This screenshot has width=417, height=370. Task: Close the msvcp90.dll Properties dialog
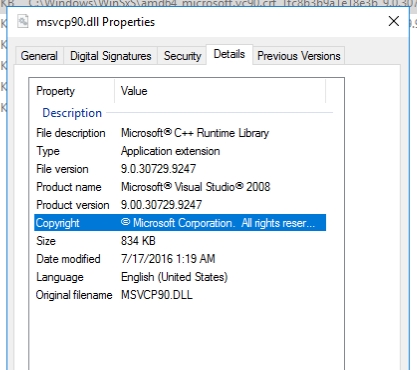pyautogui.click(x=394, y=21)
